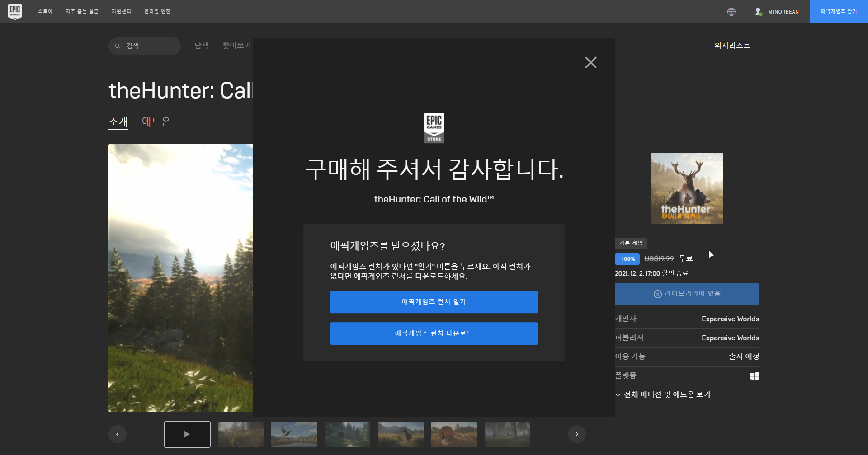The height and width of the screenshot is (455, 868).
Task: Click the 검색 search field
Action: click(145, 46)
